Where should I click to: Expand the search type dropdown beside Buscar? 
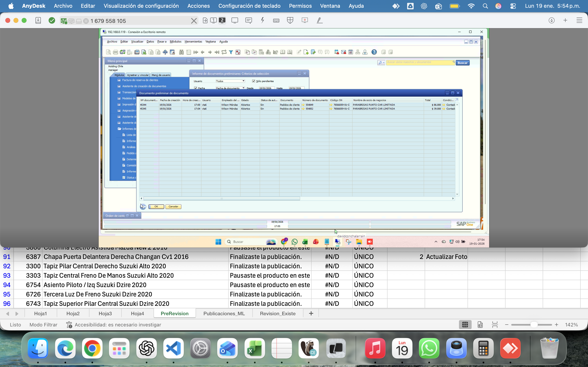(x=381, y=63)
